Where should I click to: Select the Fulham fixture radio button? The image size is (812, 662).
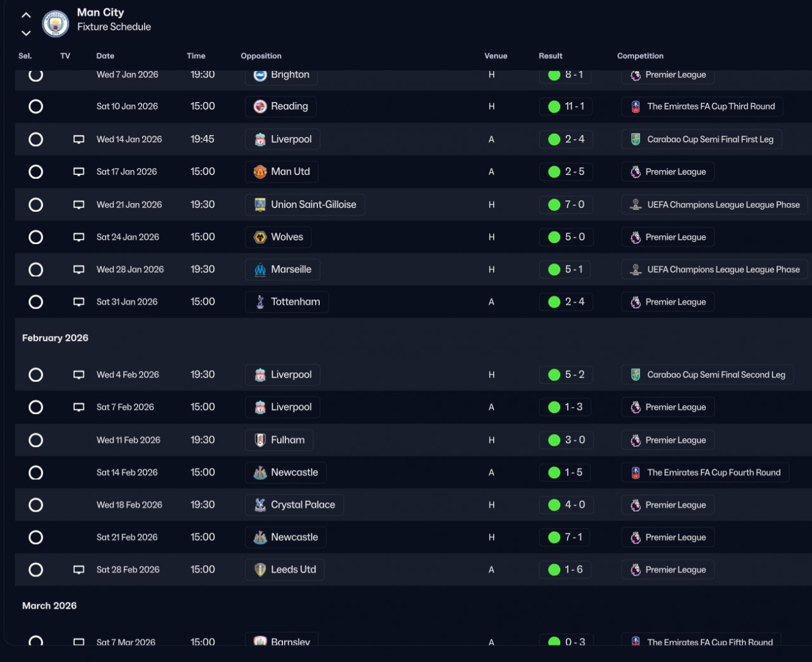point(36,440)
